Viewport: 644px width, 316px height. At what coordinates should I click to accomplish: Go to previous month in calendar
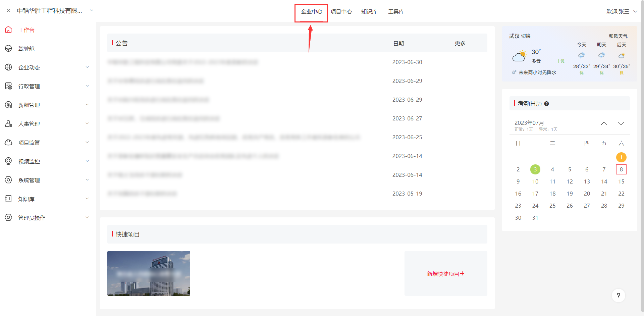click(x=604, y=123)
